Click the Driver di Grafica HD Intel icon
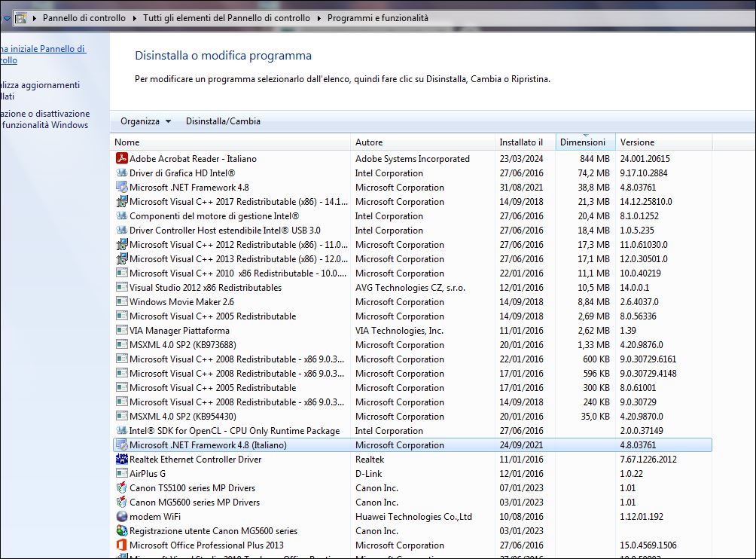This screenshot has width=756, height=559. [x=121, y=173]
